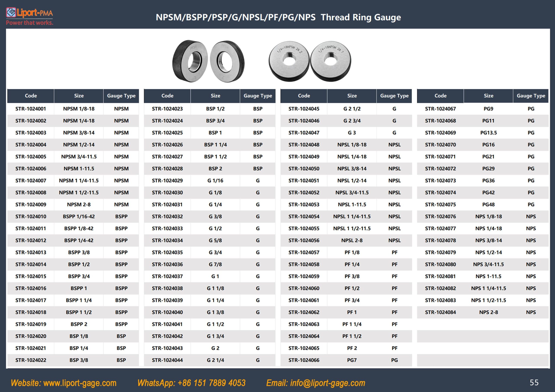Click the 1/4-18NPSM ring gauge image
Screen dimensions: 555x392
310,61
